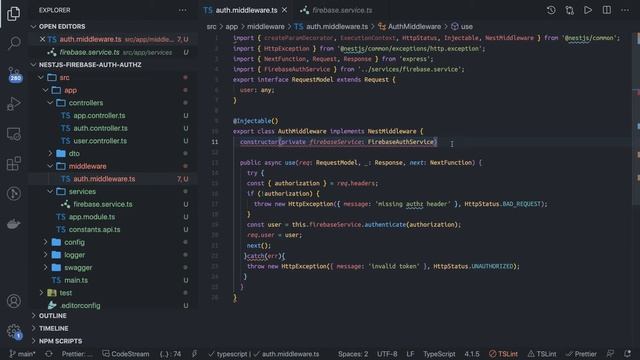
Task: Change encoding via UTF-8 status item
Action: [x=387, y=354]
